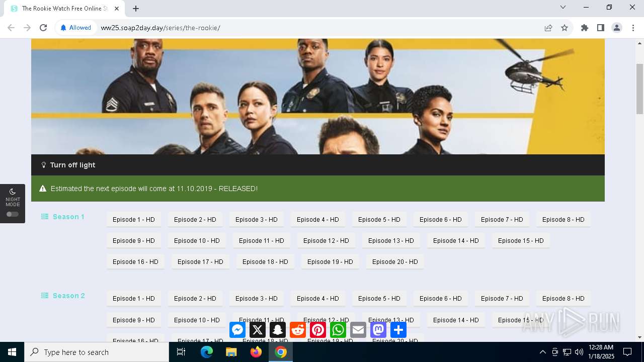644x362 pixels.
Task: Play Season 1 Episode 12 - HD
Action: click(326, 241)
